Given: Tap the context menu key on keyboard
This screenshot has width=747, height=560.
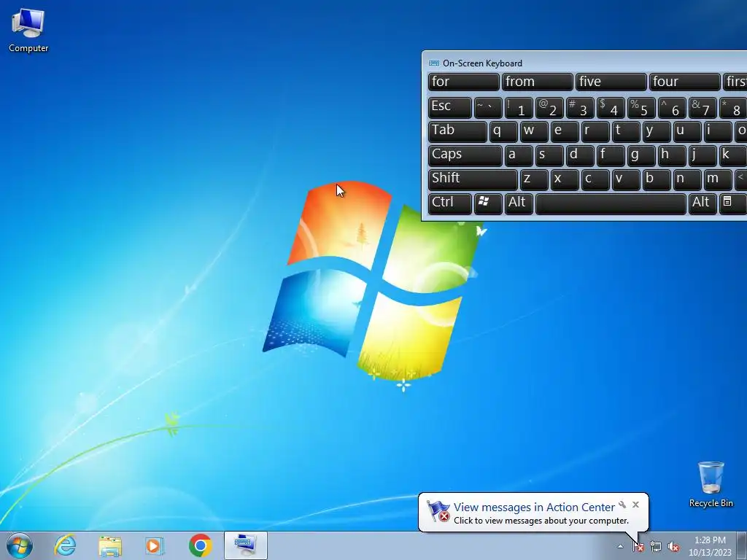Looking at the screenshot, I should pyautogui.click(x=732, y=204).
